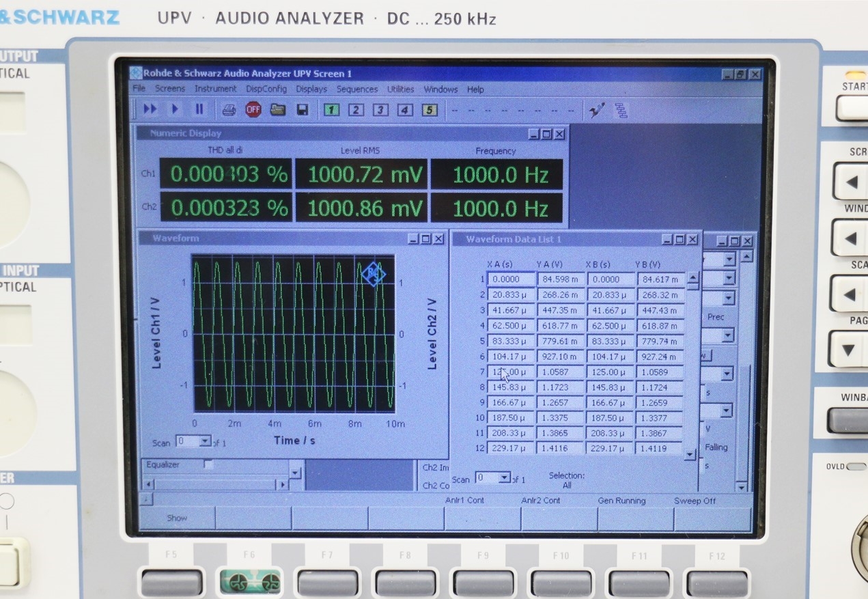Screen dimensions: 868x599
Task: Click the left arrow of the horizontal scrollbar below Equalizer
Action: [x=149, y=484]
